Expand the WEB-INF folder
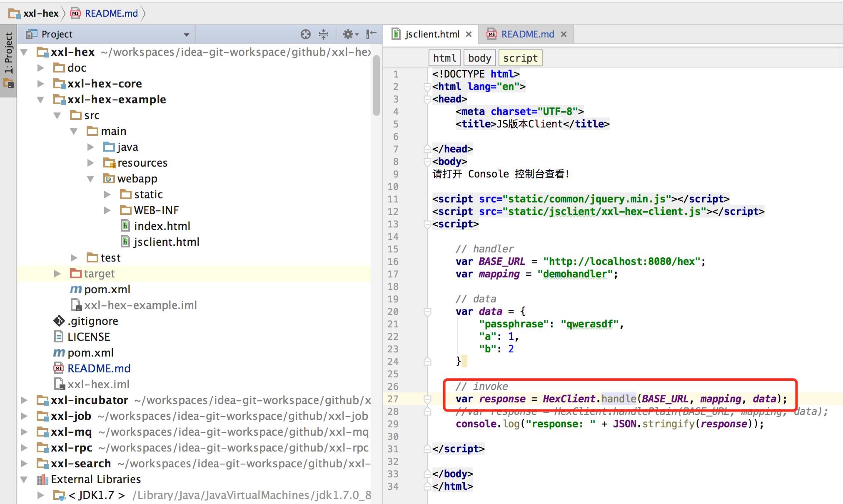The image size is (843, 504). point(107,210)
